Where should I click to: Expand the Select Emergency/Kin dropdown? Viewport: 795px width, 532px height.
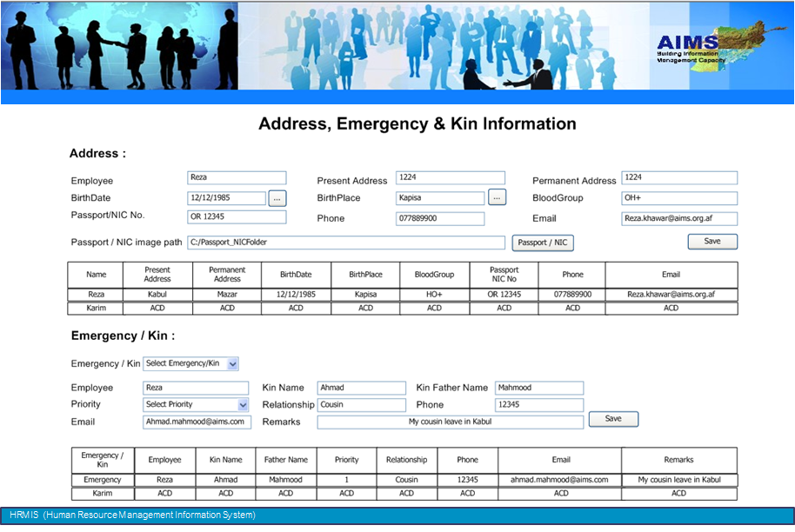(x=232, y=363)
